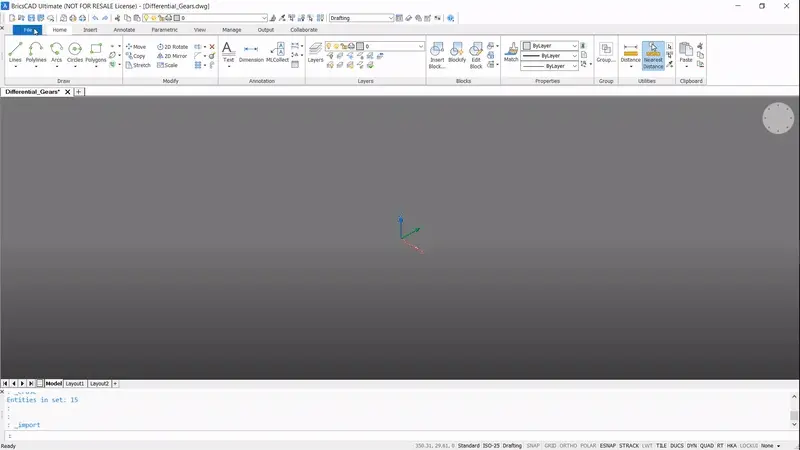Click the Blockify tool
The image size is (800, 450).
(457, 53)
